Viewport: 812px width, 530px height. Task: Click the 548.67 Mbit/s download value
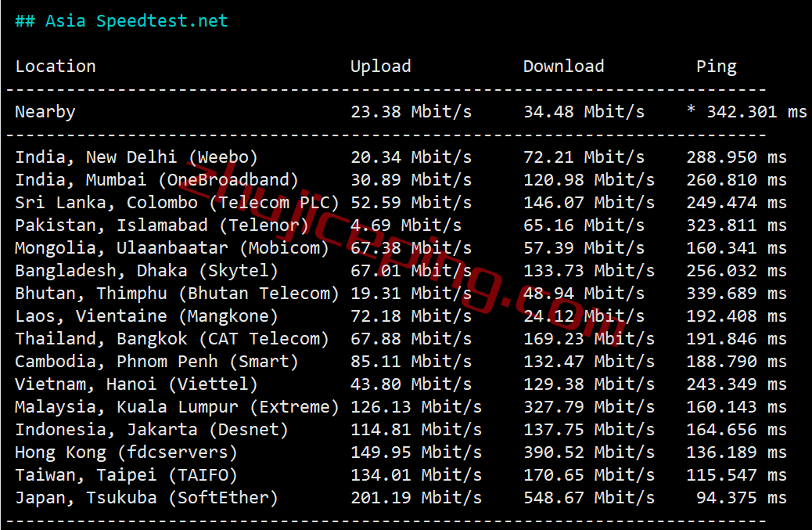(589, 498)
